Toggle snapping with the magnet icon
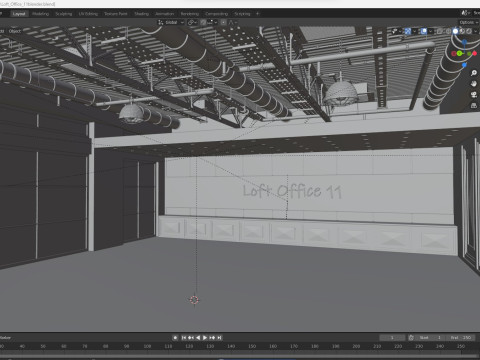 (203, 22)
